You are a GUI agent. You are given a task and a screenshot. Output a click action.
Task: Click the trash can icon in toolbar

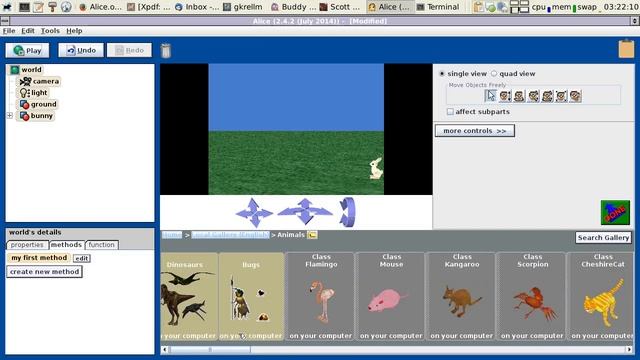point(166,51)
